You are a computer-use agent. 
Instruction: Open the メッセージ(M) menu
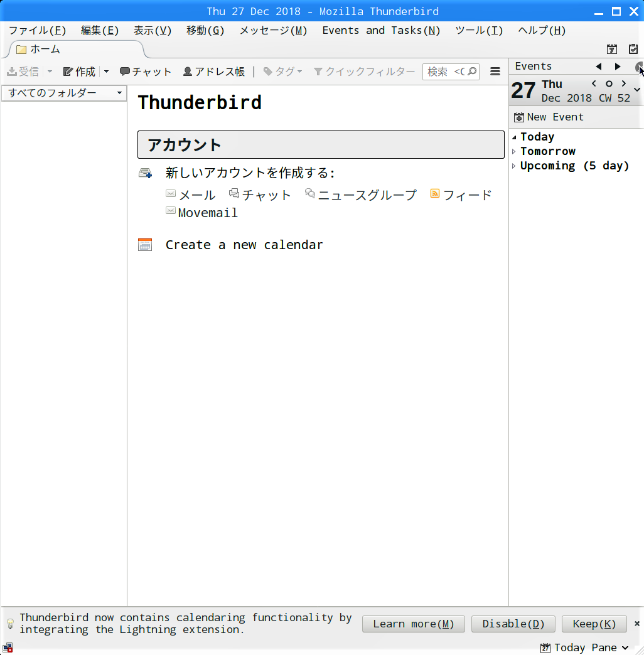pos(273,31)
